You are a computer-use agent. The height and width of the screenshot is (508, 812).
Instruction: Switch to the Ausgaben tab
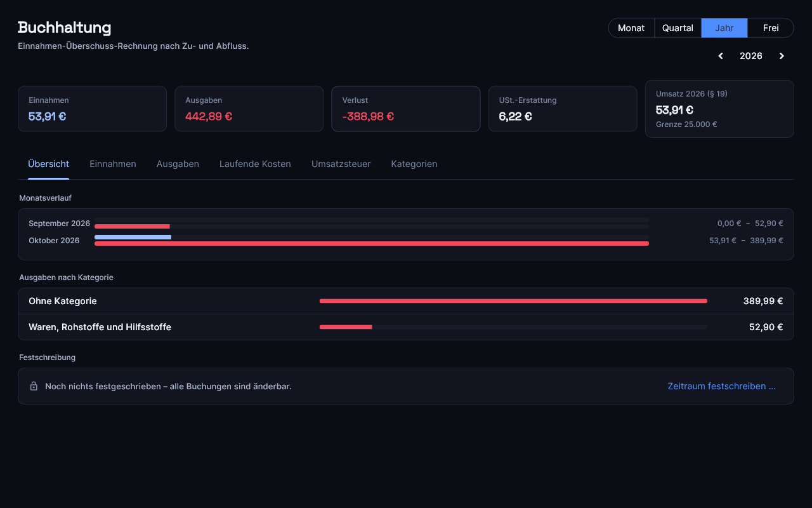point(178,164)
